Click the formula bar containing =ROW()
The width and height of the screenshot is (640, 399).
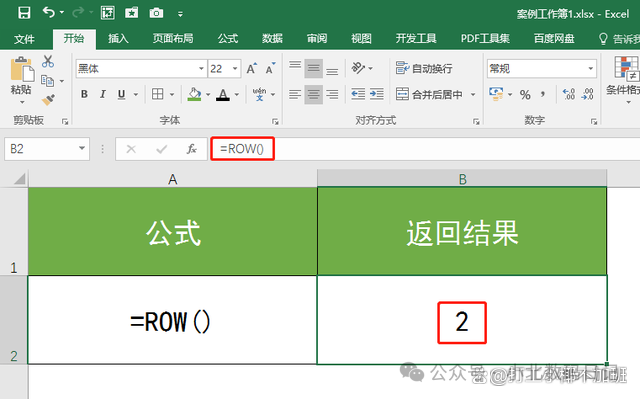(x=424, y=149)
